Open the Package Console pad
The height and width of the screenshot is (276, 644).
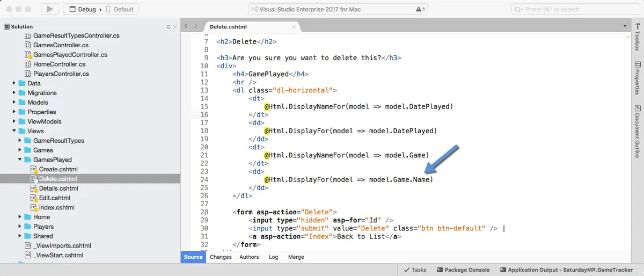click(463, 270)
